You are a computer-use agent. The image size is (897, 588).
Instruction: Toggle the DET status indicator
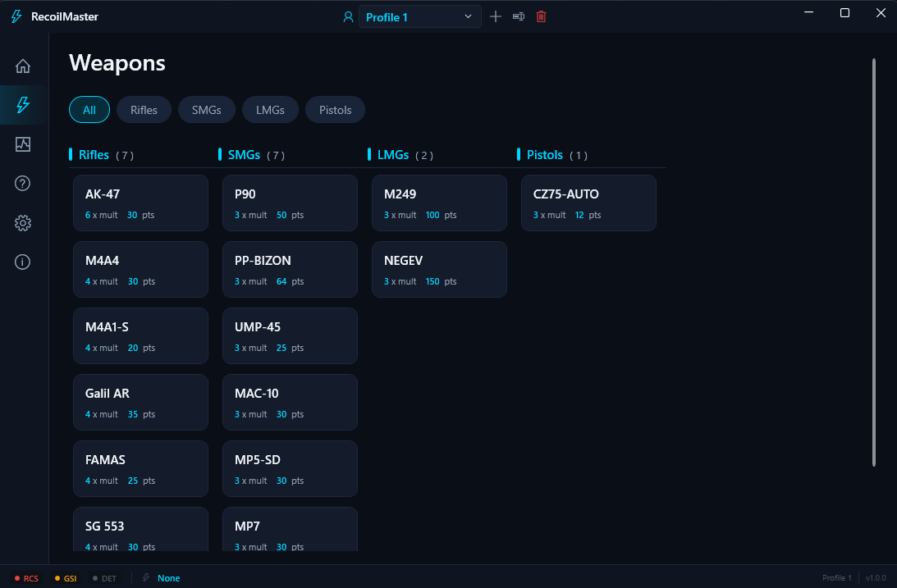[x=105, y=578]
